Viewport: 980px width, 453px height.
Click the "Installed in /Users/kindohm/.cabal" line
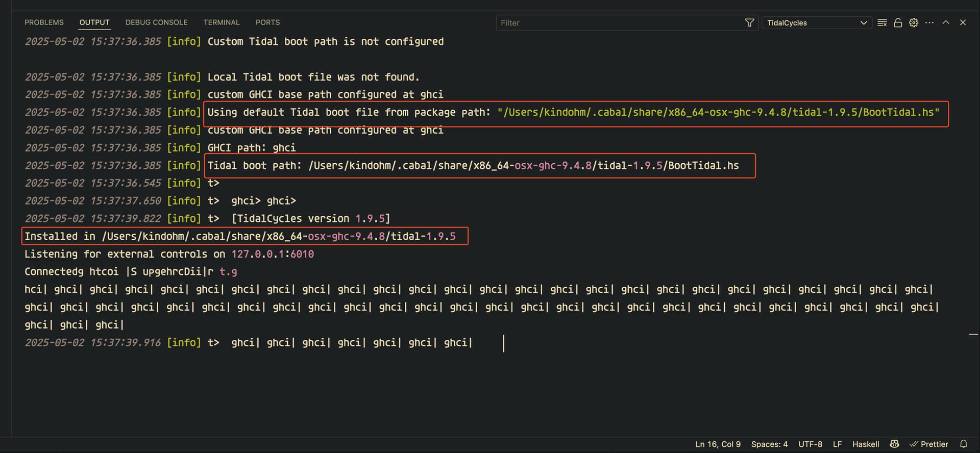coord(240,237)
